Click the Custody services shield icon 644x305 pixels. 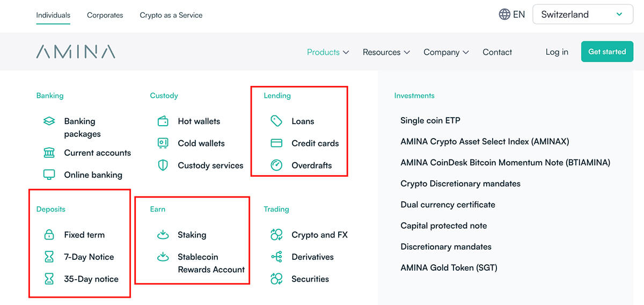coord(163,165)
